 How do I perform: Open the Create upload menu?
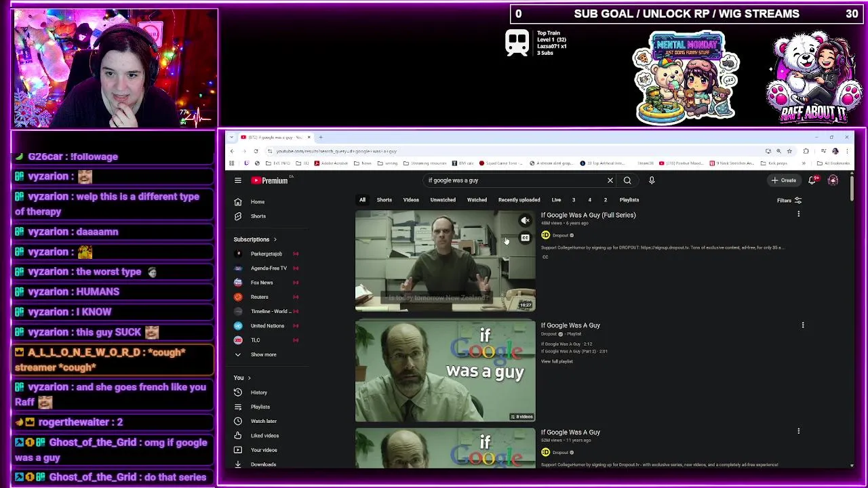pyautogui.click(x=783, y=180)
